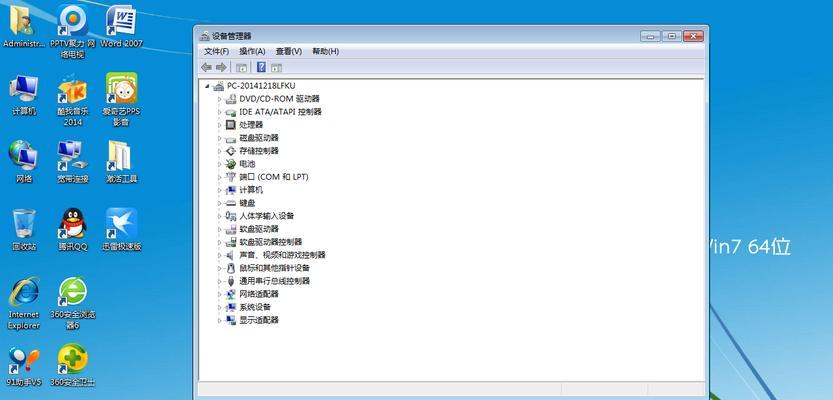
Task: Click the console tree toolbar icon left of Help
Action: (x=242, y=67)
